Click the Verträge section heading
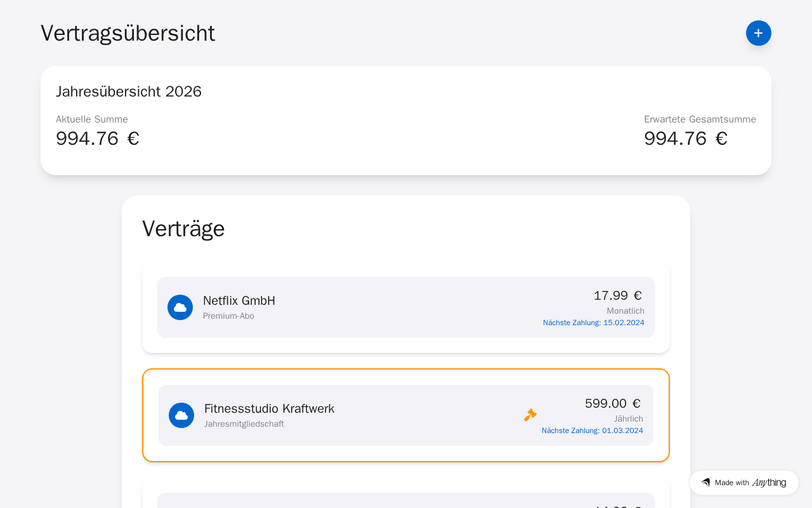This screenshot has width=812, height=508. point(183,229)
